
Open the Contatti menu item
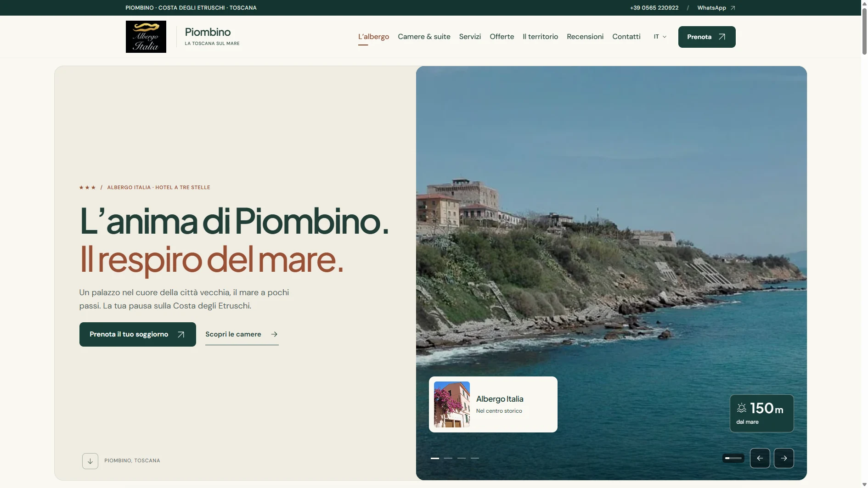point(626,37)
